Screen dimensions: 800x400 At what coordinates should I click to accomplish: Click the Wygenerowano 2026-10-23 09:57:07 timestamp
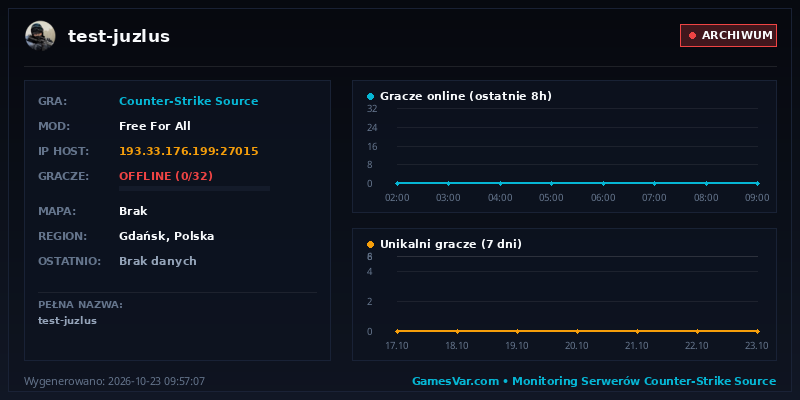(x=115, y=381)
